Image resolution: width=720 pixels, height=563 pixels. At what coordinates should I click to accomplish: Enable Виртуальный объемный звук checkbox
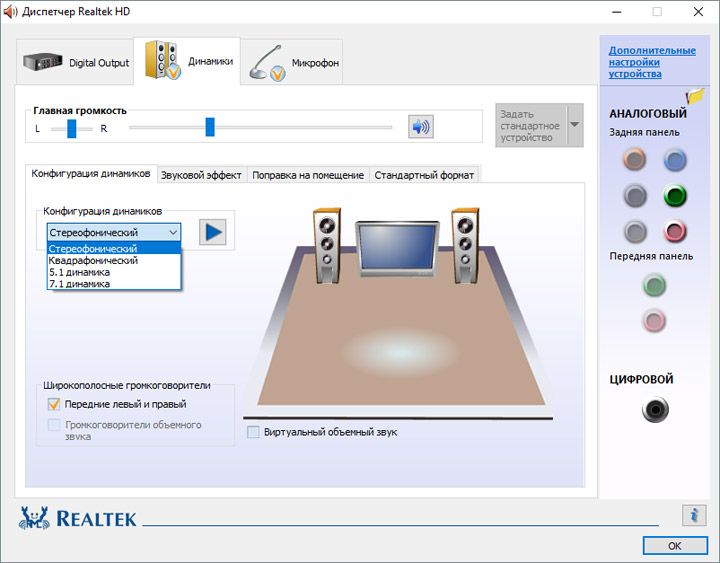pos(253,432)
